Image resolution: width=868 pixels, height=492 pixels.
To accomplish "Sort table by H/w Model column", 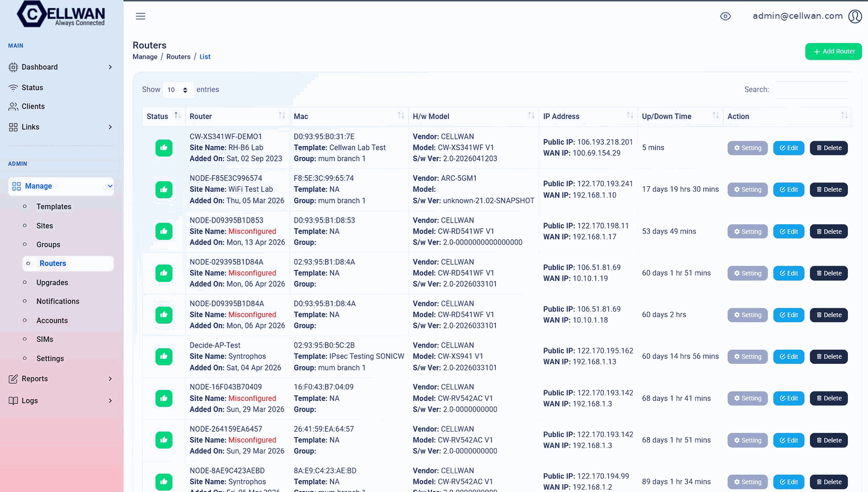I will tap(474, 116).
